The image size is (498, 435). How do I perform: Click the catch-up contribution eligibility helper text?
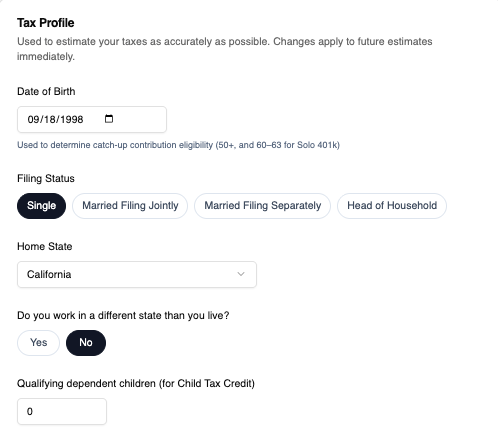click(x=178, y=145)
